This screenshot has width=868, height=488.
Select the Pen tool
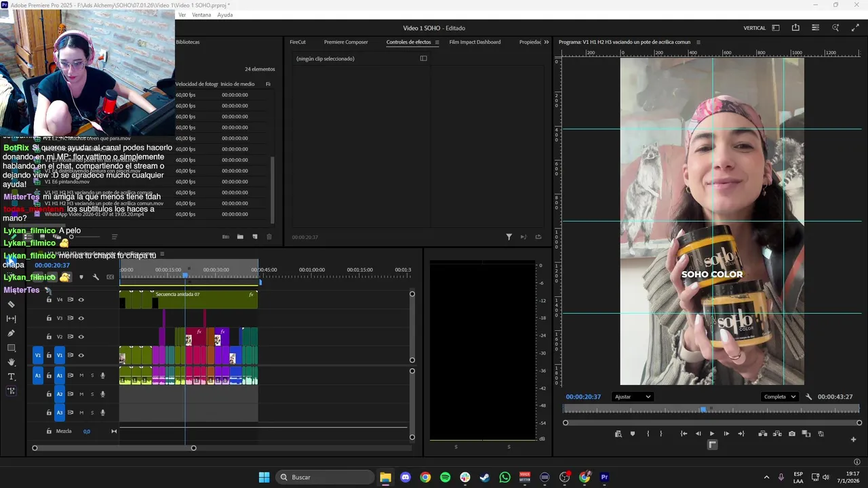(x=11, y=333)
